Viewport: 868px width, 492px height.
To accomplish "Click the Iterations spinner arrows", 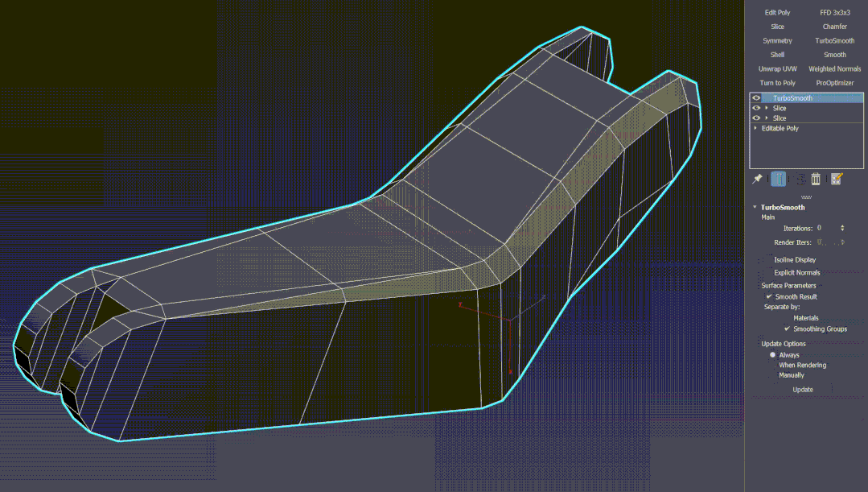I will point(842,229).
